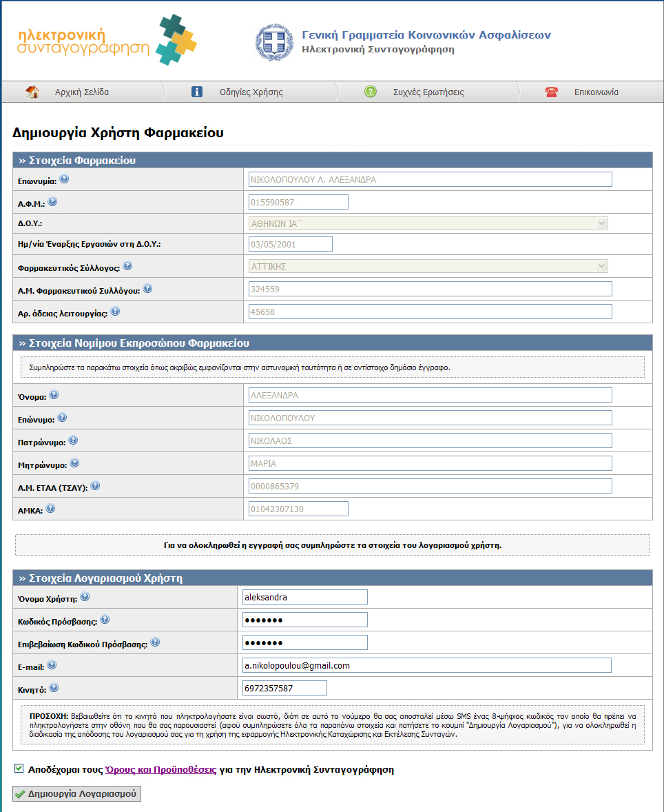Click the ηλεκτρονική συνταγογράφηση logo
The image size is (664, 812).
(107, 41)
